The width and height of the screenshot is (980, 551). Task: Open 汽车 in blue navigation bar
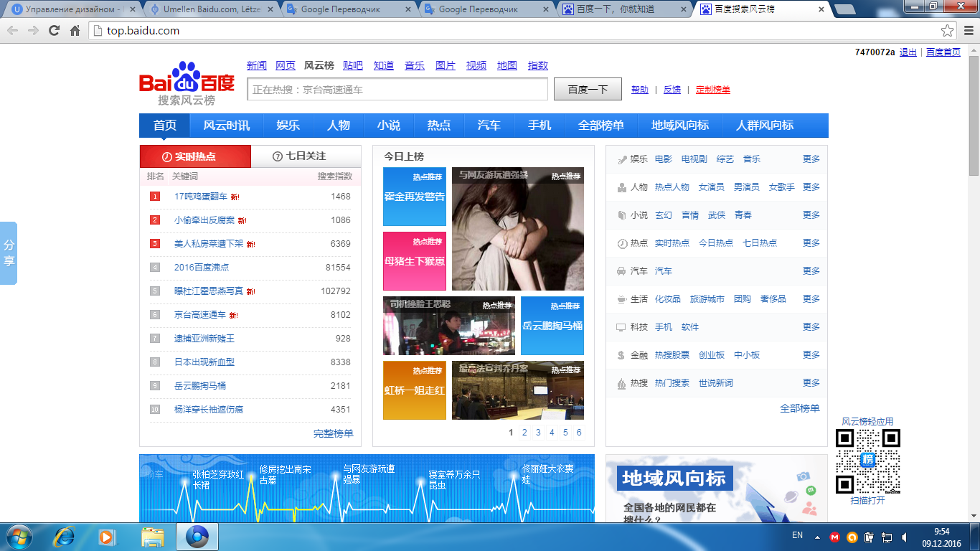coord(489,126)
